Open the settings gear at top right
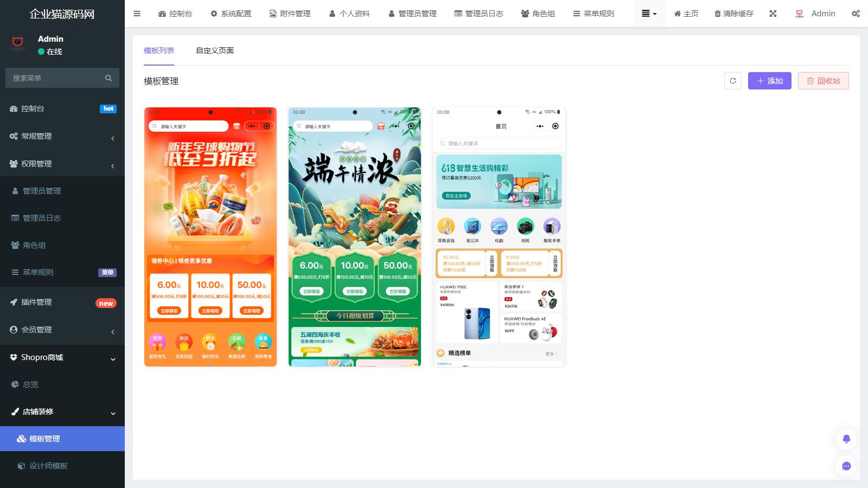This screenshot has width=868, height=488. pyautogui.click(x=856, y=14)
